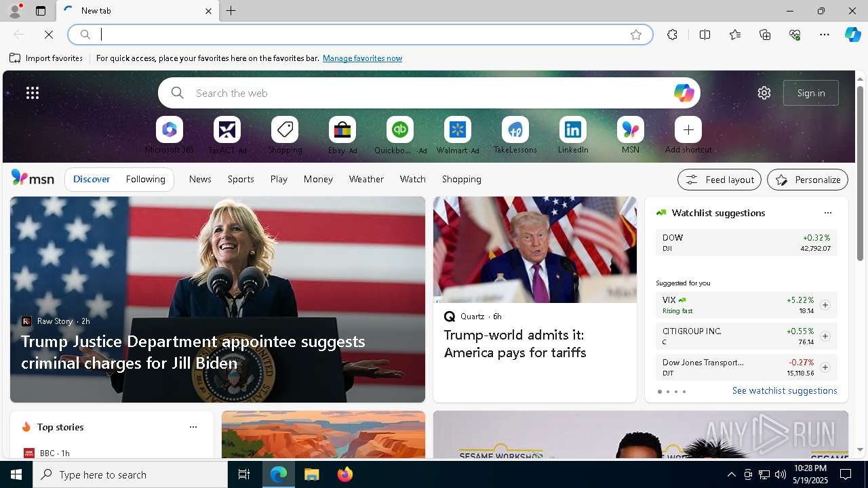
Task: Open Windows Start menu
Action: pyautogui.click(x=16, y=474)
